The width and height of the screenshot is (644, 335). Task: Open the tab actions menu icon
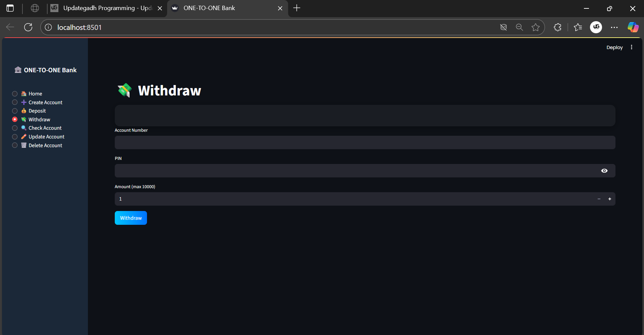coord(10,8)
